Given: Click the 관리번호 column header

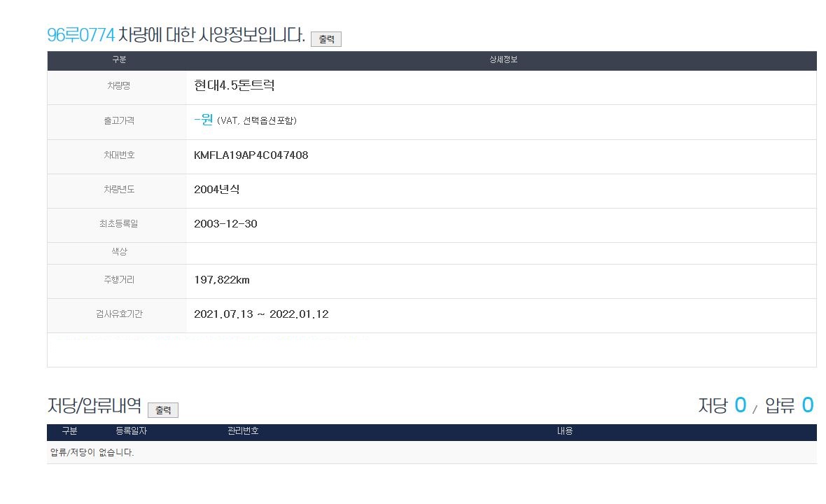Looking at the screenshot, I should pos(243,431).
